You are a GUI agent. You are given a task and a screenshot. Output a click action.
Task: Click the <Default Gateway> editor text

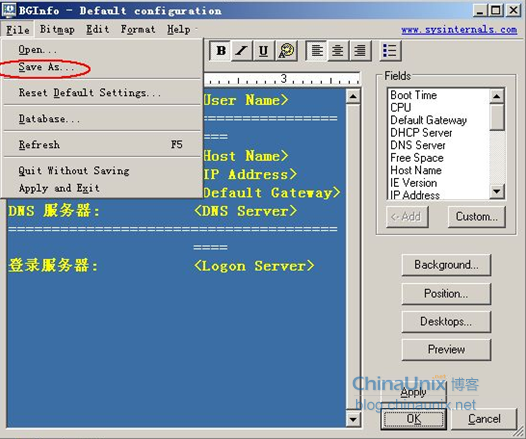(x=272, y=193)
